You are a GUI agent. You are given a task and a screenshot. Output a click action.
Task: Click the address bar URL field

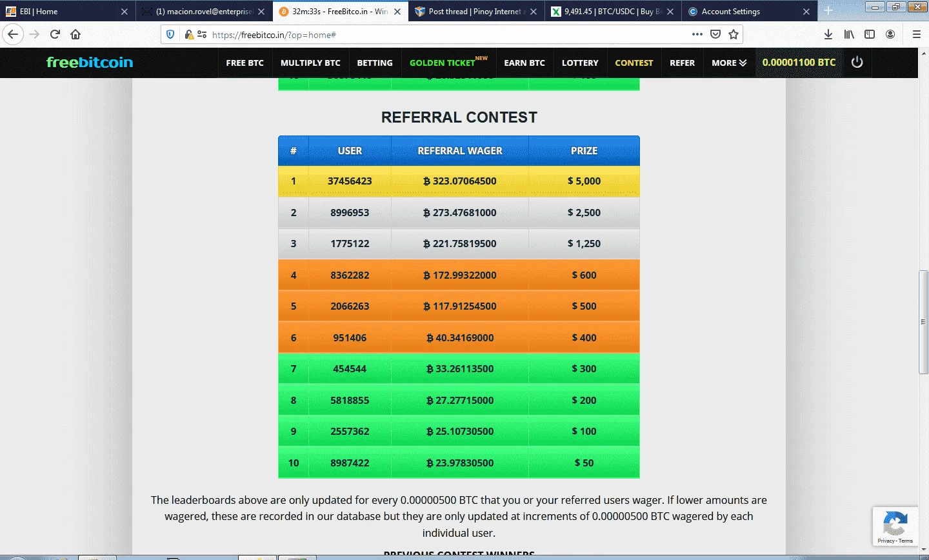(x=452, y=34)
